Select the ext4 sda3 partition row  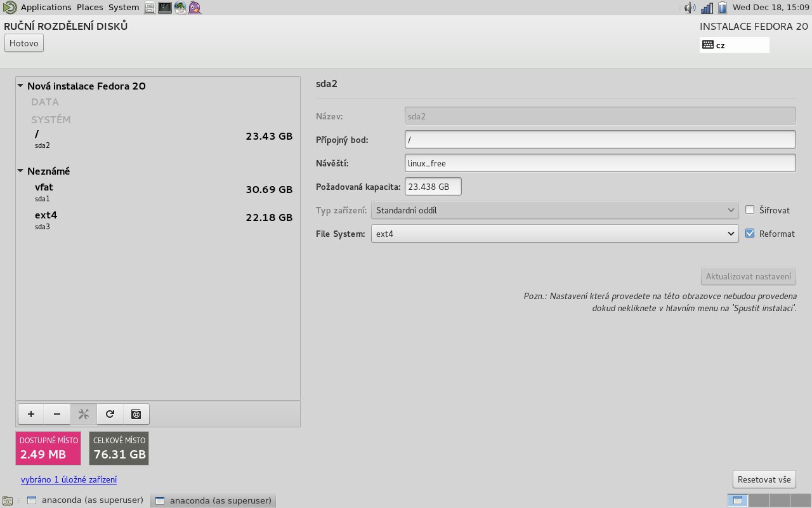click(x=158, y=220)
